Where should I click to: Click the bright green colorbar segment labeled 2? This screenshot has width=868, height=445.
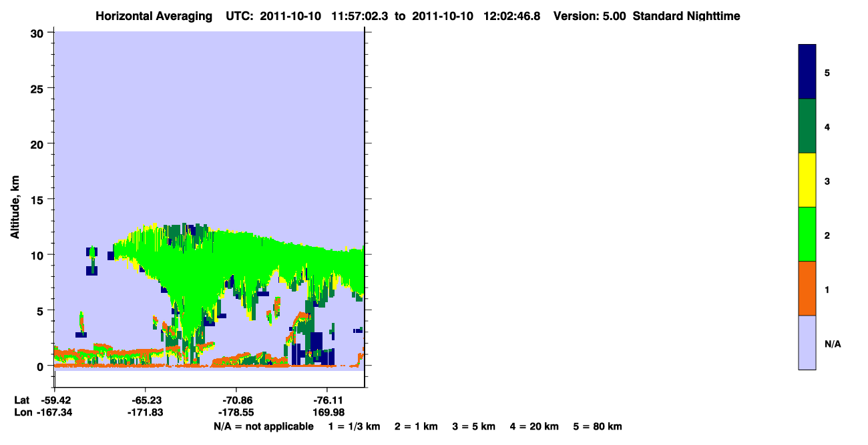807,234
